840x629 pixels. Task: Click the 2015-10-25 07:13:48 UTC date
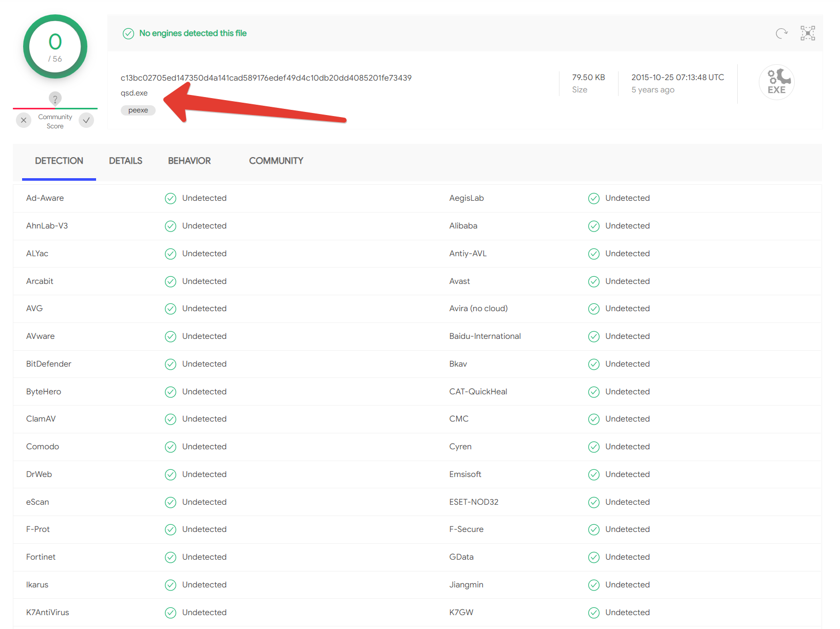click(x=678, y=77)
